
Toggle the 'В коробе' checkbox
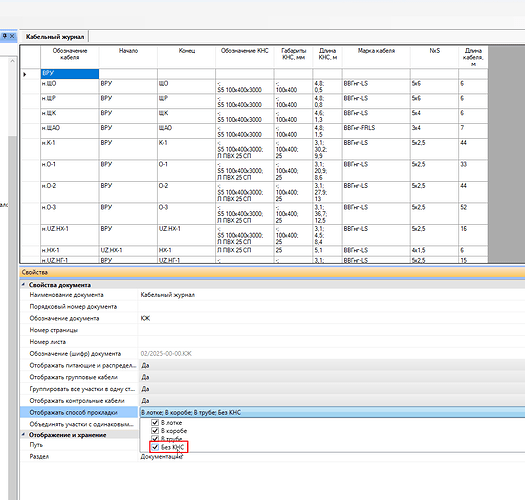155,430
